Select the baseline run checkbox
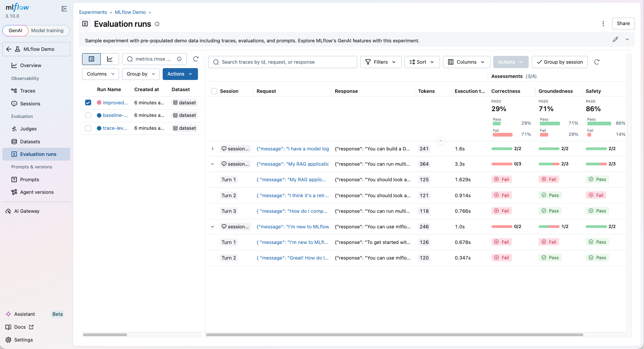The width and height of the screenshot is (644, 349). (88, 115)
